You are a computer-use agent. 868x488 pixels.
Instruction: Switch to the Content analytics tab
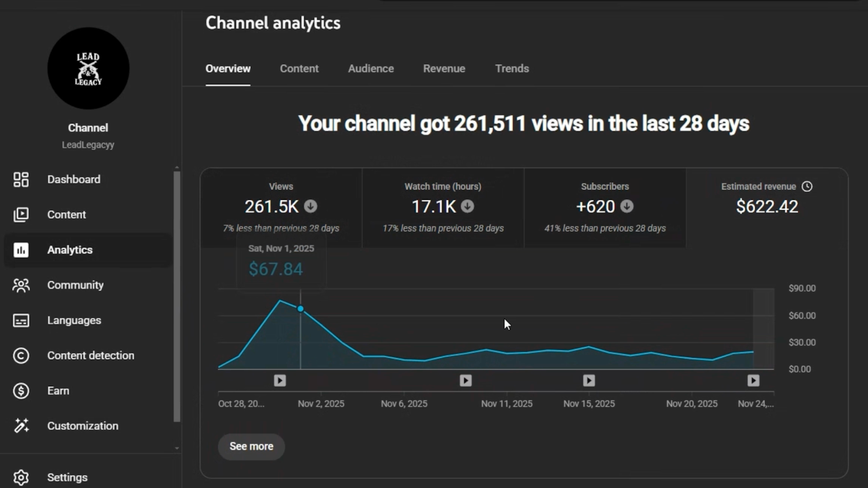click(299, 69)
